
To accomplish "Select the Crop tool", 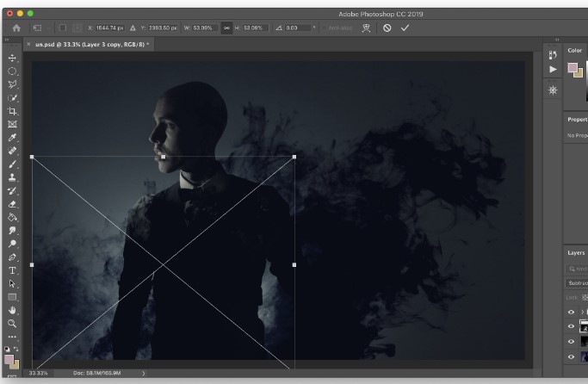I will tap(12, 111).
